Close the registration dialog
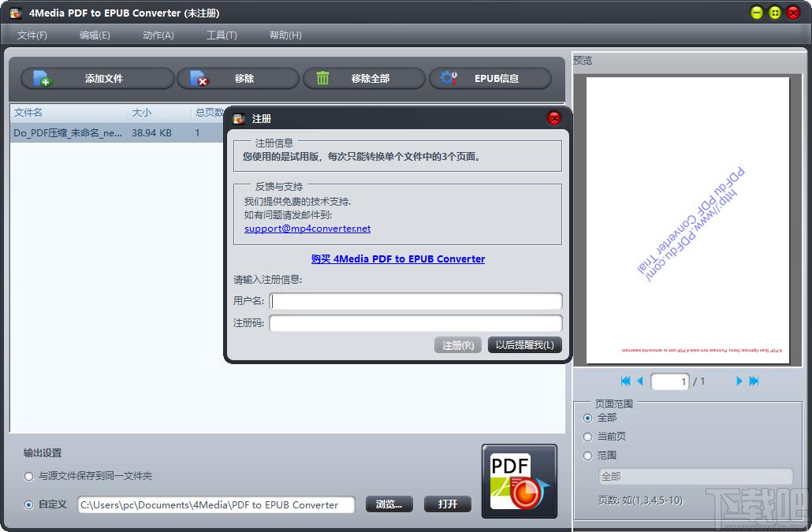812x532 pixels. coord(554,118)
